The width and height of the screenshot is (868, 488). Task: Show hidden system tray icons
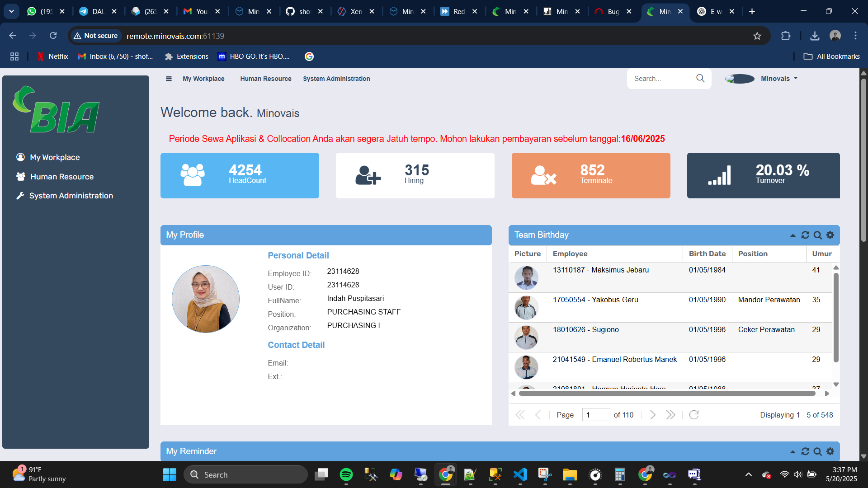749,474
